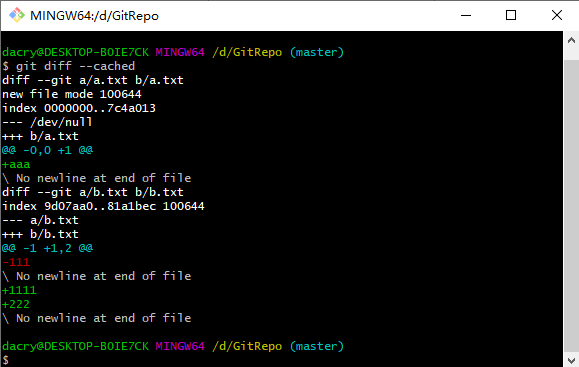
Task: Close the MINGW64 terminal window
Action: pos(556,16)
